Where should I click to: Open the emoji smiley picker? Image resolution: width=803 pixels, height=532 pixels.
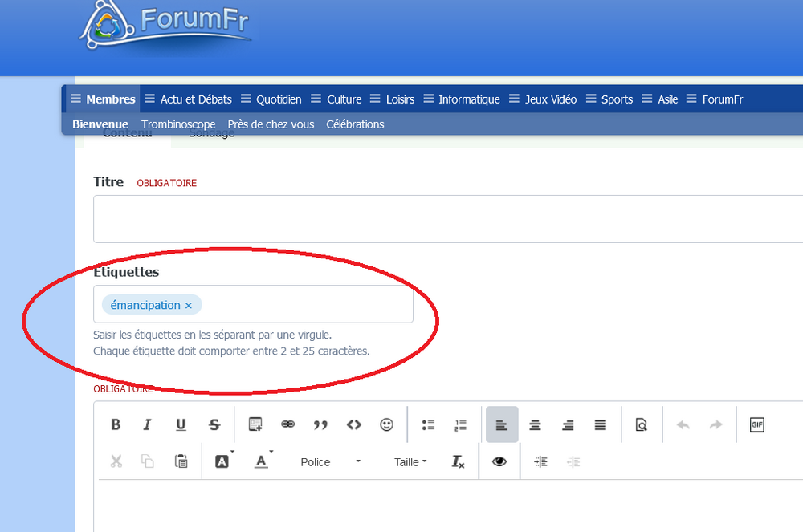pos(386,425)
